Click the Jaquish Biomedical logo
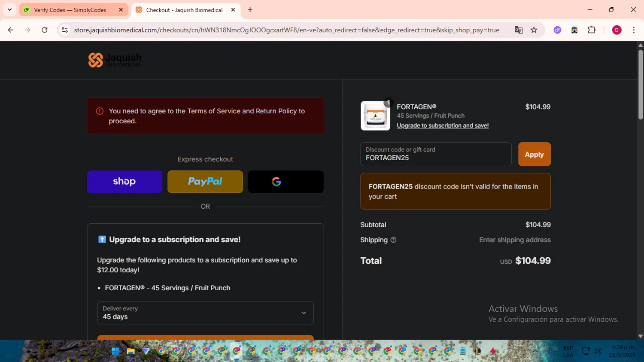The image size is (644, 362). (115, 60)
